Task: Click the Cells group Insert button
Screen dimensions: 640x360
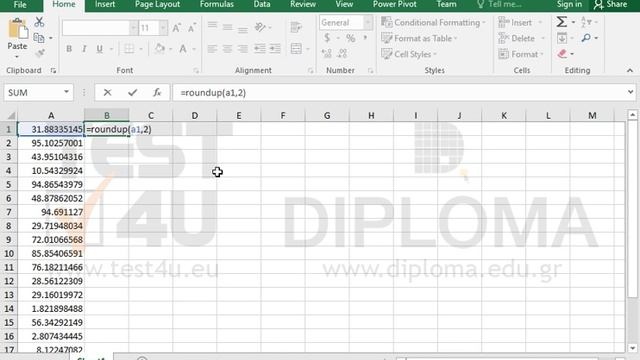Action: (x=521, y=22)
